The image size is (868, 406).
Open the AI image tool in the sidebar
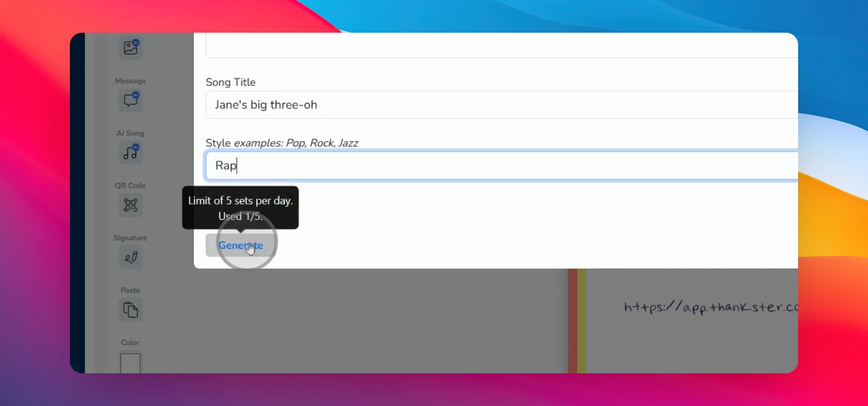coord(131,48)
